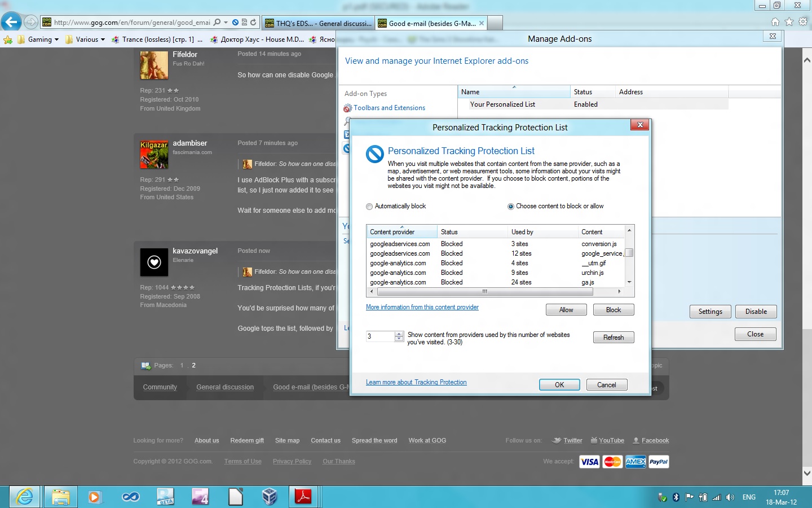Viewport: 812px width, 508px height.
Task: Click Close in Manage Add-ons window
Action: (756, 334)
